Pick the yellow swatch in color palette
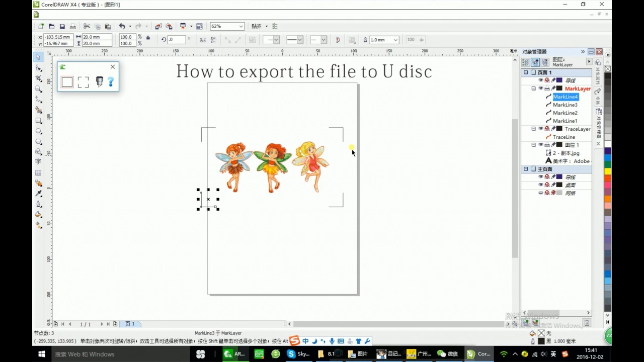644x362 pixels. [x=608, y=171]
